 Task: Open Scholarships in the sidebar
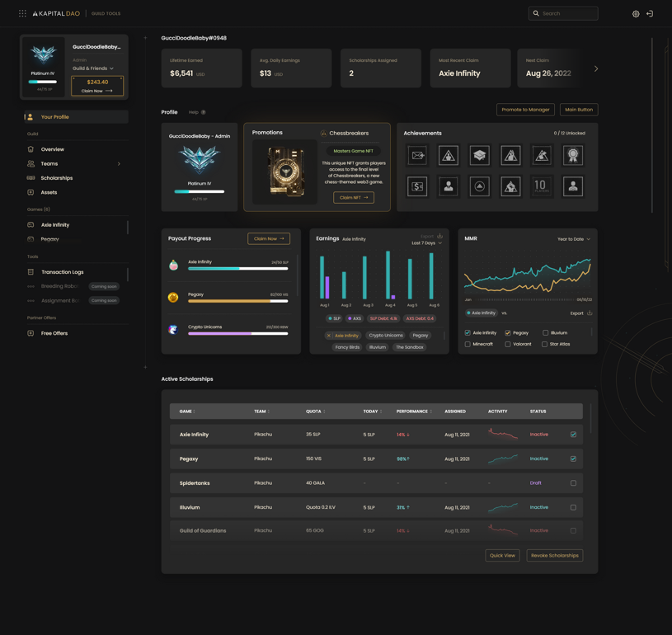pyautogui.click(x=57, y=178)
